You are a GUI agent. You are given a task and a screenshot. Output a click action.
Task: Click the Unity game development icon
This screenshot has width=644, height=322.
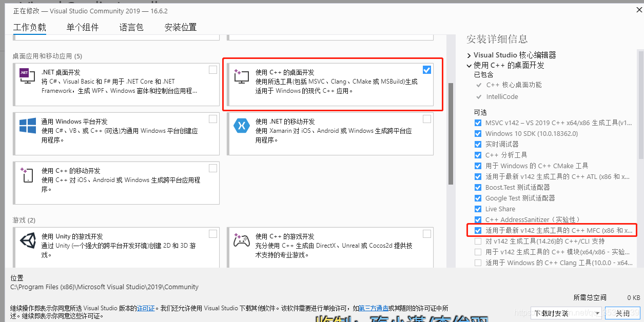(x=27, y=240)
